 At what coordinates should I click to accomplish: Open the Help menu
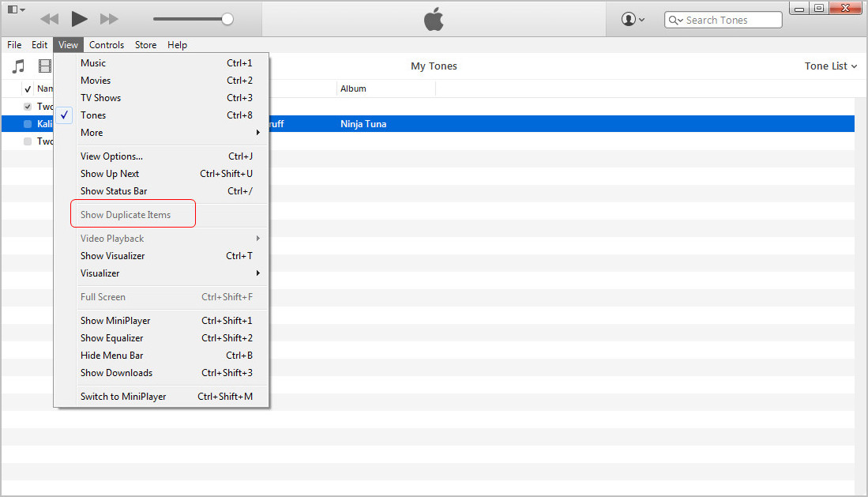[x=177, y=45]
